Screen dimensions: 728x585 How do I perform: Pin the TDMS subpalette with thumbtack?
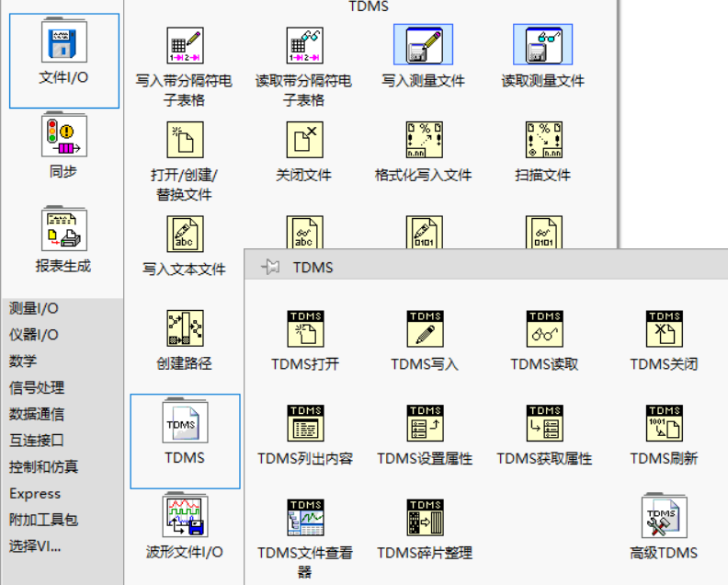[x=270, y=267]
